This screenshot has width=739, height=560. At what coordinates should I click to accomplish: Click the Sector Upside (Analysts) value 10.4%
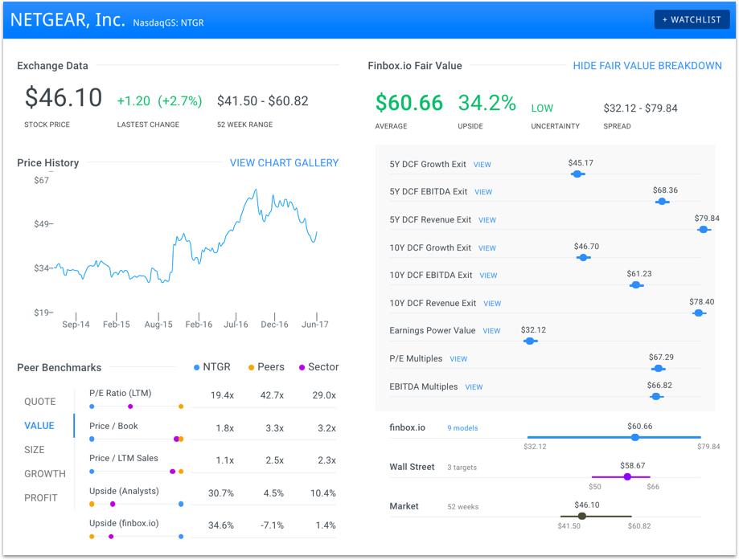322,493
